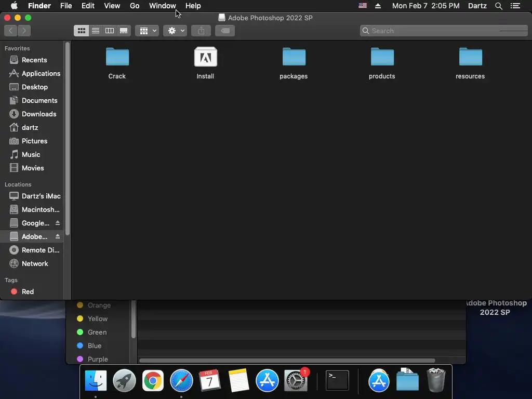This screenshot has width=532, height=399.
Task: Select Dartz's iMac under Locations
Action: pos(32,196)
